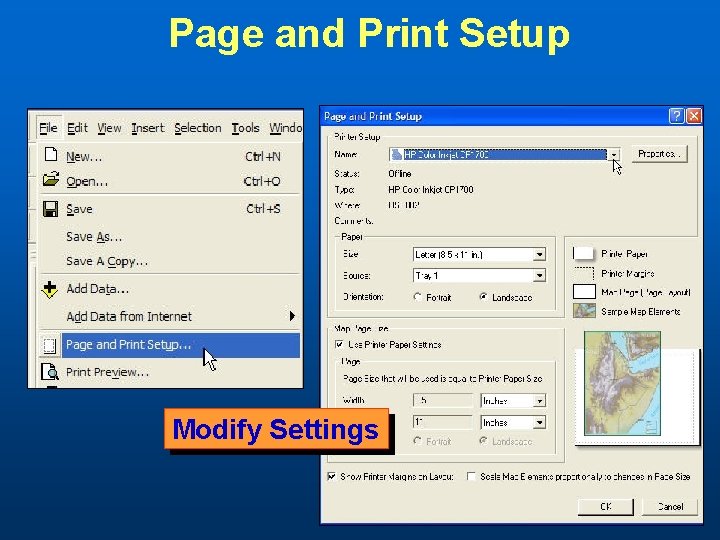Select Landscape paper orientation
The width and height of the screenshot is (720, 540).
click(x=483, y=297)
